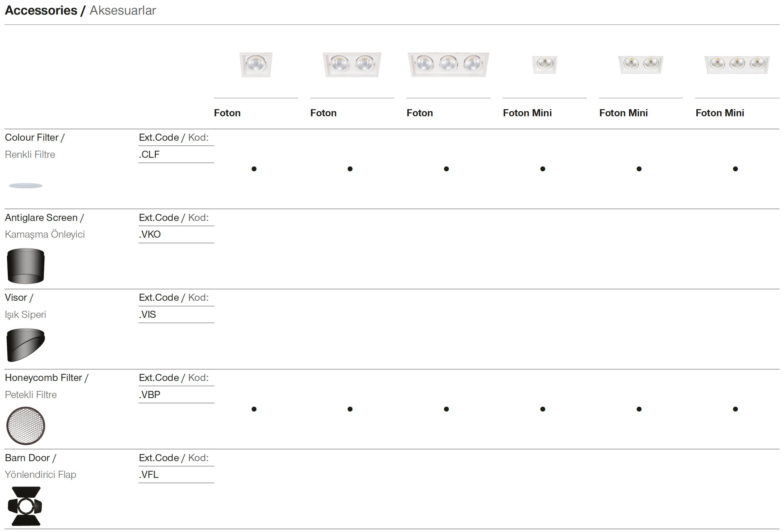Screen dimensions: 783x532
Task: Click the Honeycomb Filter circular image
Action: 25,426
